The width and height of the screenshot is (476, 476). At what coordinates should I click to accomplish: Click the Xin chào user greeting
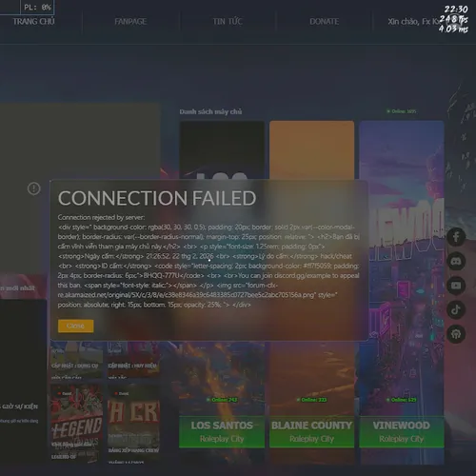[412, 22]
